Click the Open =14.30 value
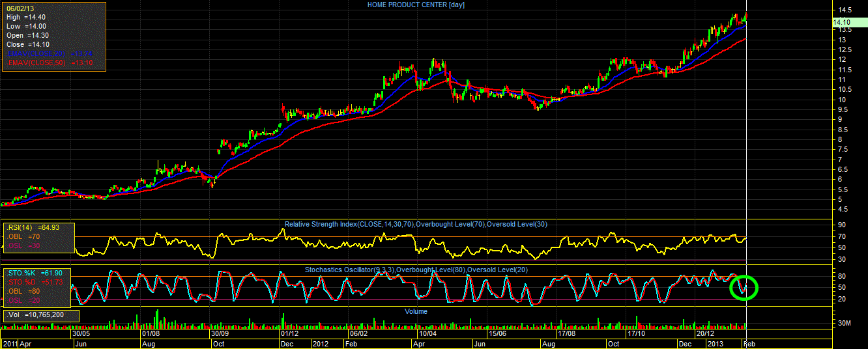 [x=27, y=35]
